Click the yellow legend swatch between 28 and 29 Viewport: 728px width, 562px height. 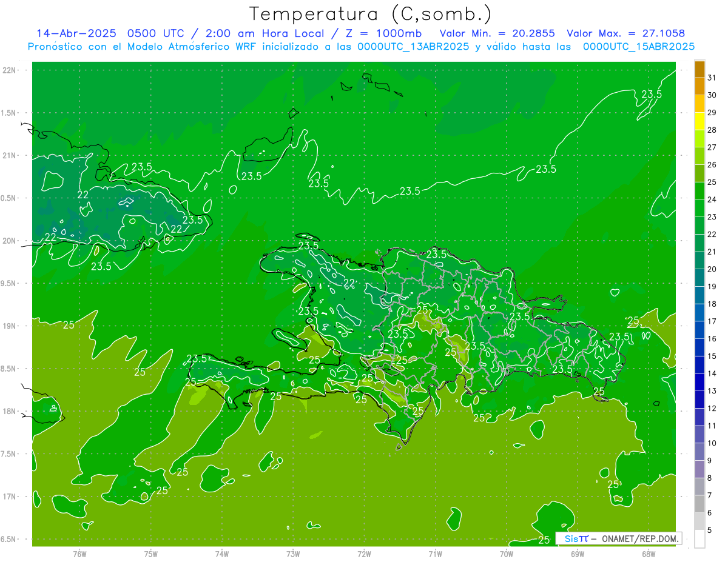click(x=699, y=121)
